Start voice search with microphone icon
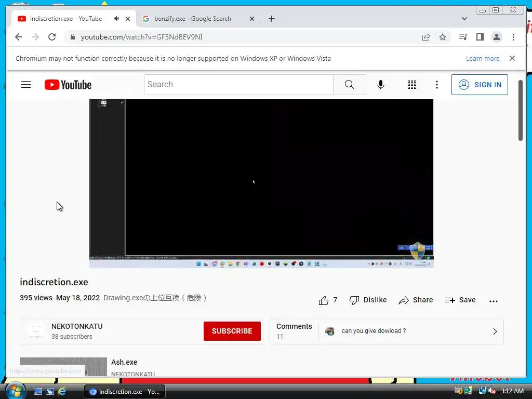The width and height of the screenshot is (532, 399). click(x=381, y=85)
